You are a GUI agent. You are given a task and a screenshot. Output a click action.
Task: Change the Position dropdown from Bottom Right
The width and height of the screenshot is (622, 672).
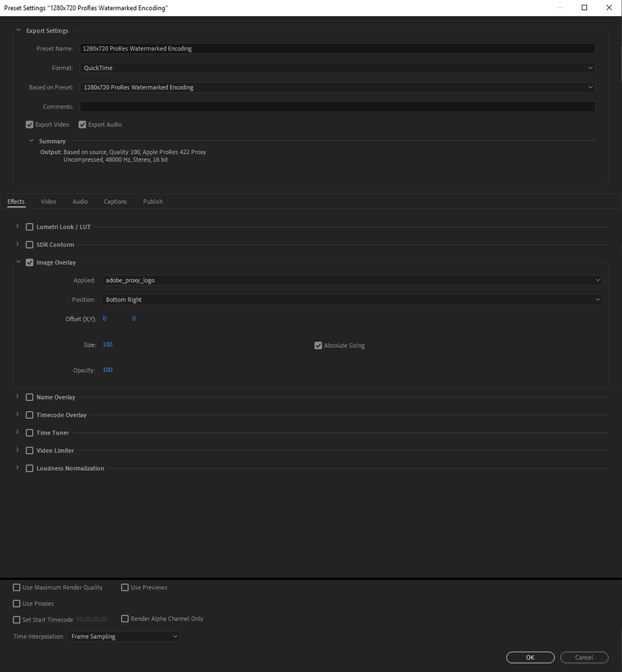351,299
